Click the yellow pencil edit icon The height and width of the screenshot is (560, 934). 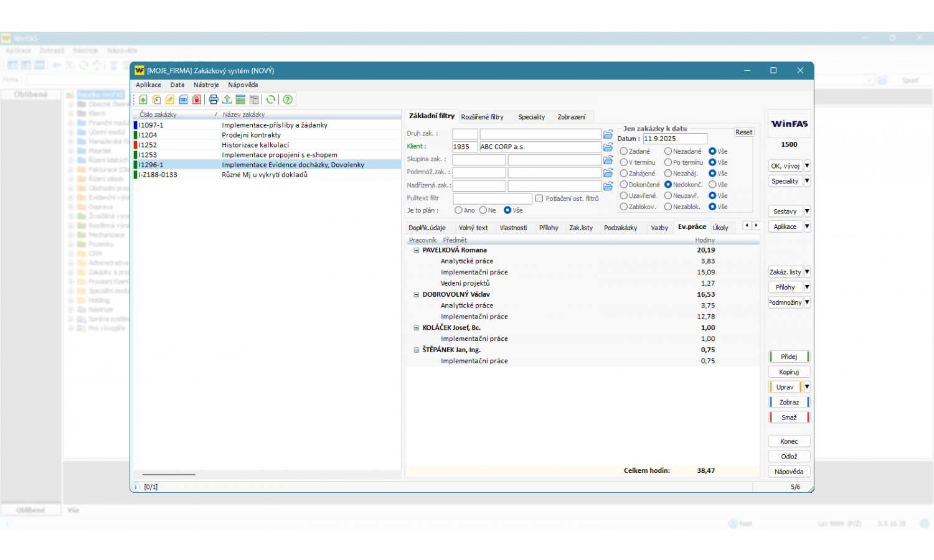pyautogui.click(x=170, y=100)
